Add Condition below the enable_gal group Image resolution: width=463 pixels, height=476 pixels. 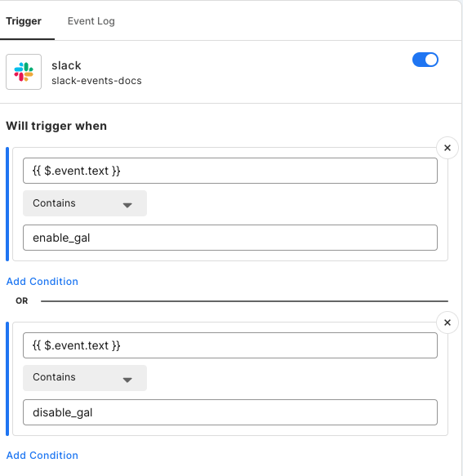coord(42,282)
